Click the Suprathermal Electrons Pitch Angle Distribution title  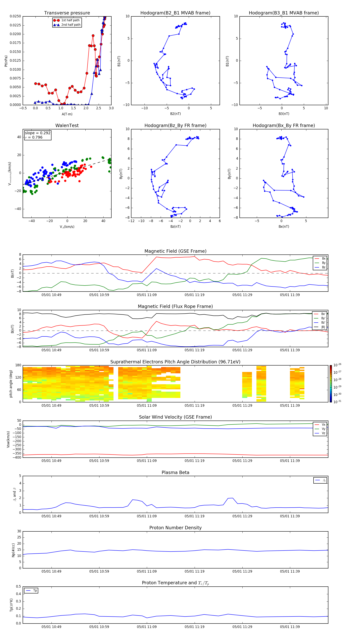(x=175, y=362)
